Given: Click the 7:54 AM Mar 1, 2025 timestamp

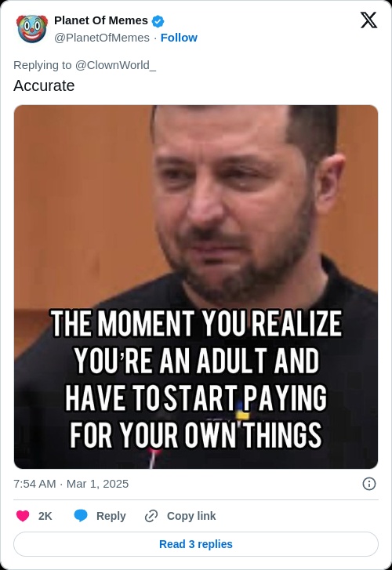Looking at the screenshot, I should click(x=71, y=484).
